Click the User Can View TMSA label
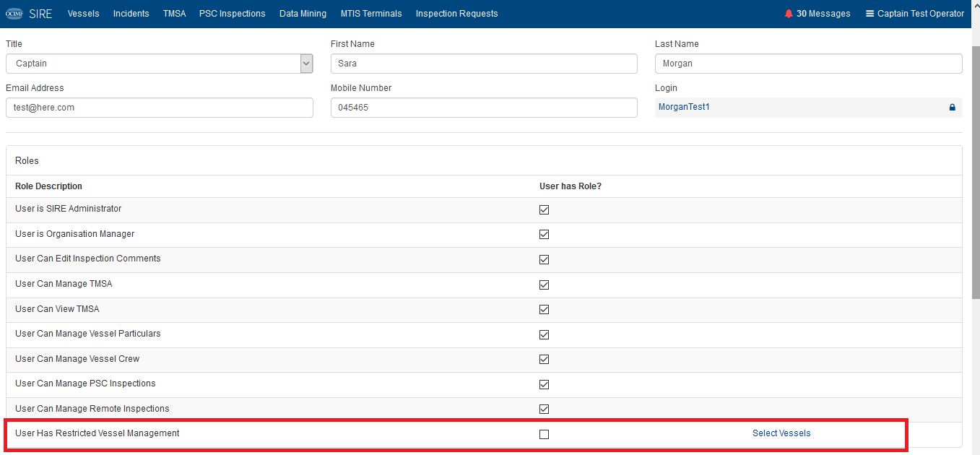 point(57,309)
